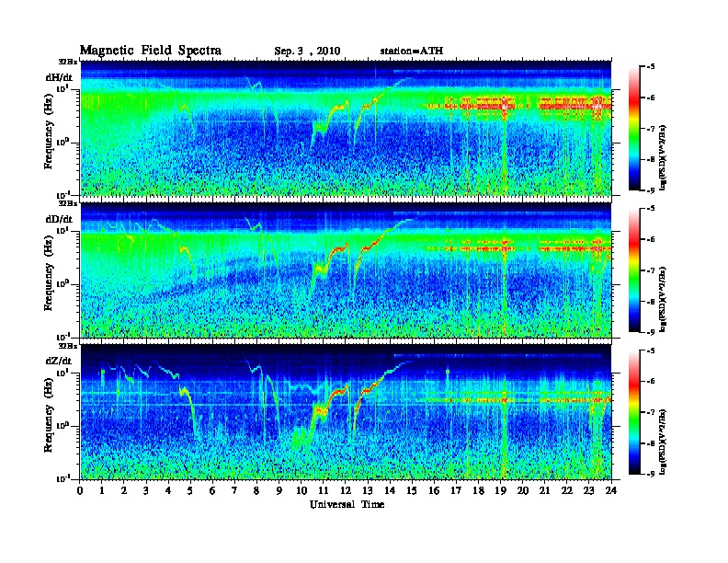Click hour tick label '20' on time axis
Viewport: 728px width, 563px height.
523,490
